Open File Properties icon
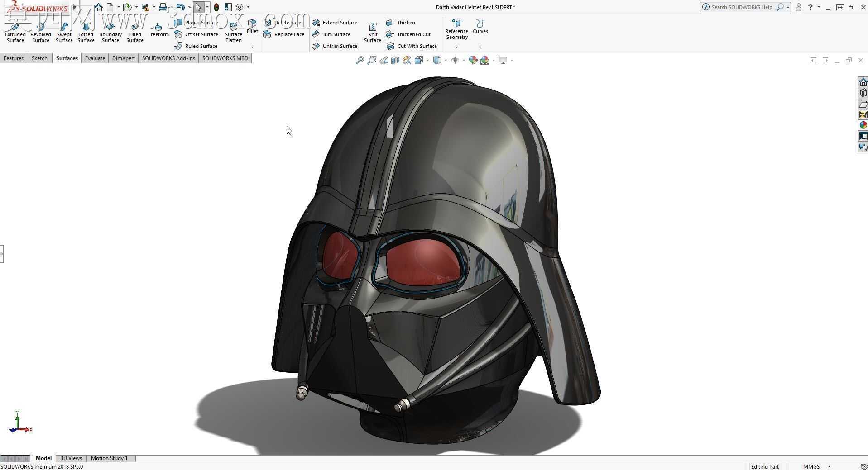This screenshot has width=868, height=470. [x=228, y=7]
